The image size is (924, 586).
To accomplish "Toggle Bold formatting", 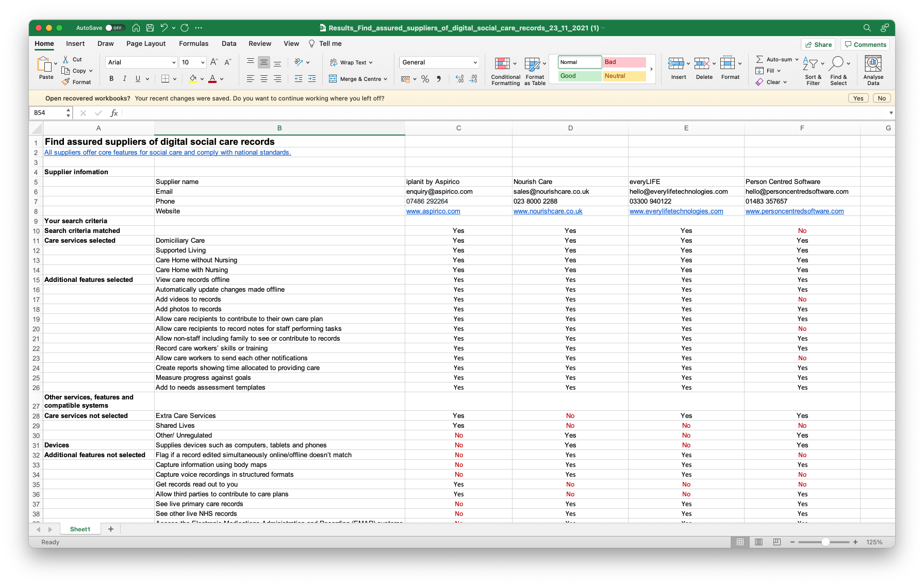I will click(x=111, y=79).
